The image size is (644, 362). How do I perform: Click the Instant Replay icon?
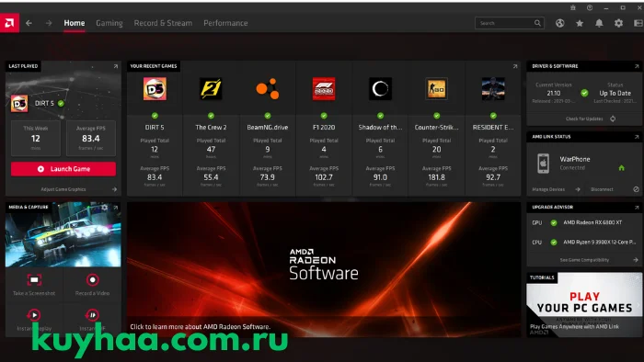coord(34,315)
